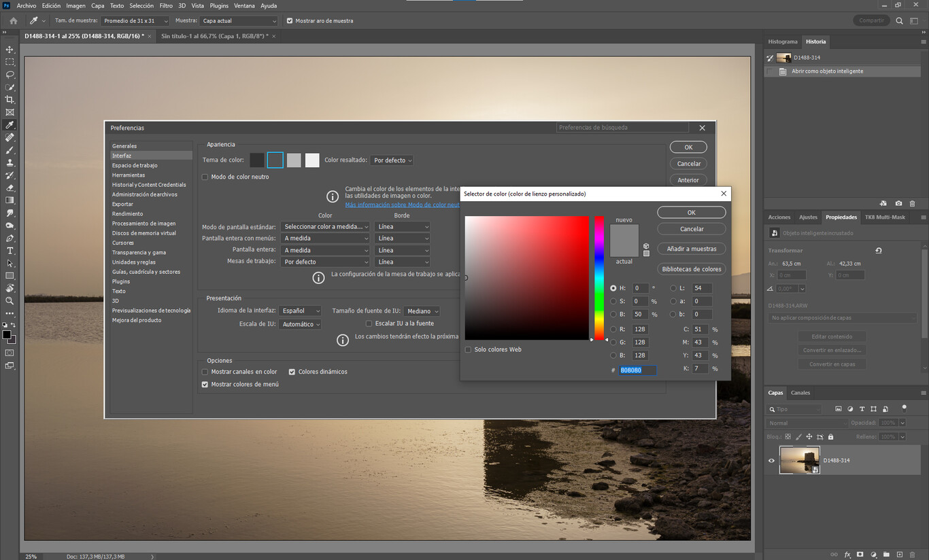Select the Type tool
Screen dimensions: 929x560
coord(10,250)
